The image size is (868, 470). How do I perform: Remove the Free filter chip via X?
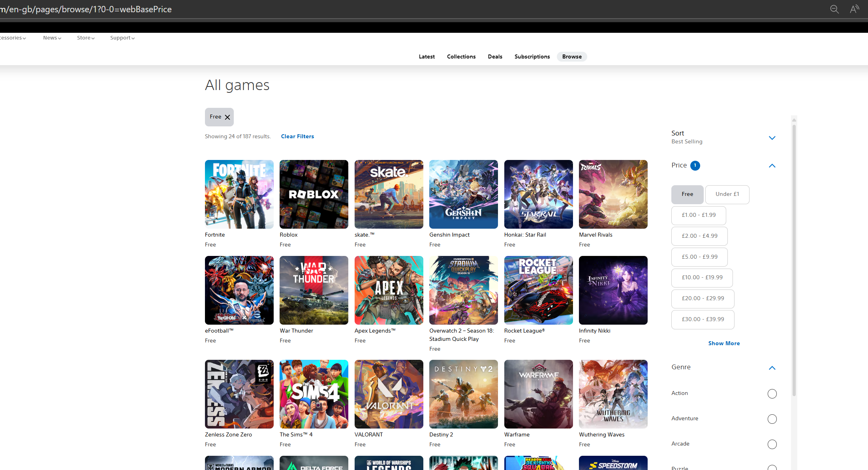227,117
